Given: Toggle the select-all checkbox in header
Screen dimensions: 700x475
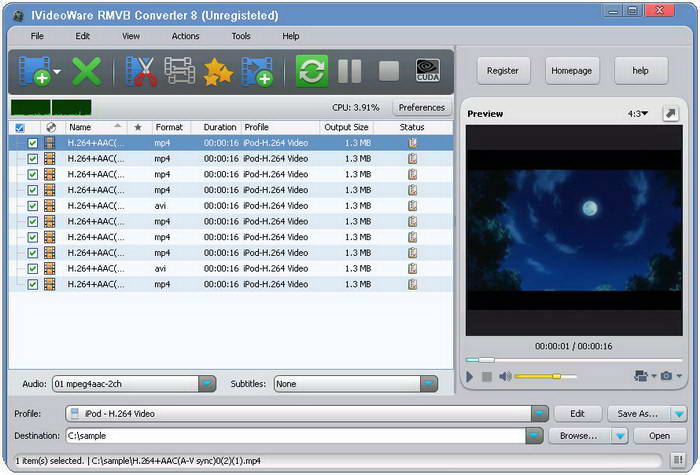Looking at the screenshot, I should pyautogui.click(x=20, y=128).
